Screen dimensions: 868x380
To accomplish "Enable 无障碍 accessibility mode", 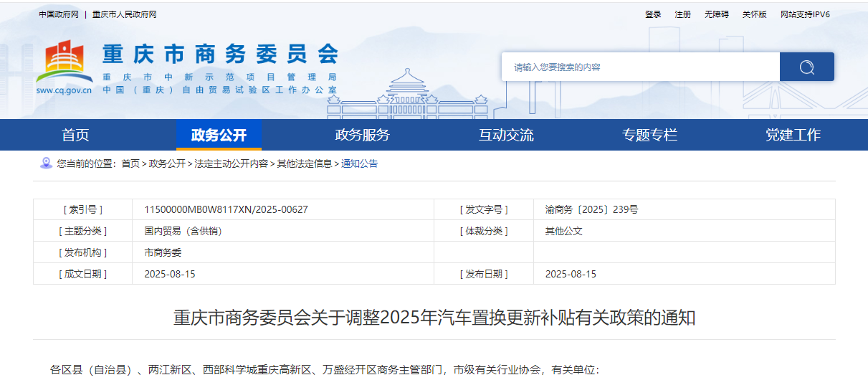I will [x=716, y=14].
